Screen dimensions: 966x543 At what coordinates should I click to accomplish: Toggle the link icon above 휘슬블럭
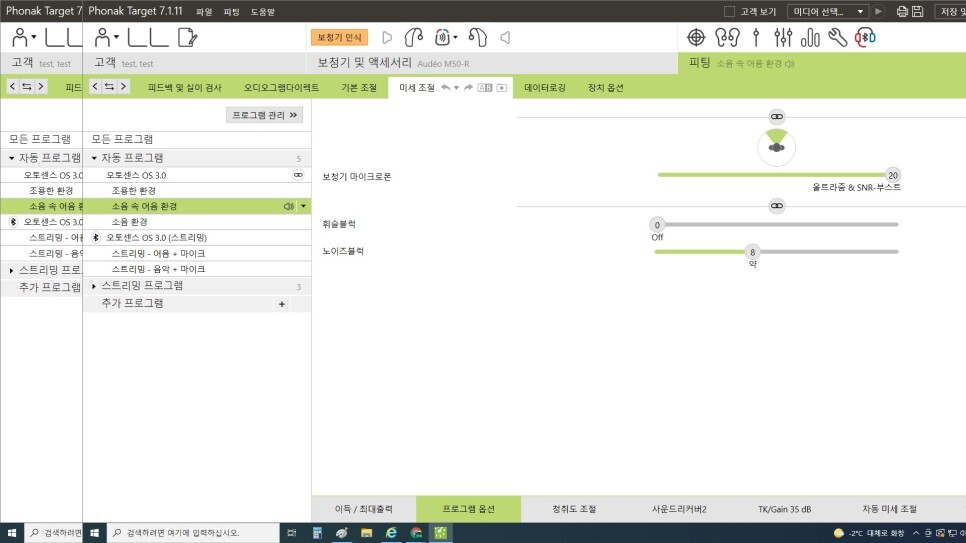tap(776, 205)
